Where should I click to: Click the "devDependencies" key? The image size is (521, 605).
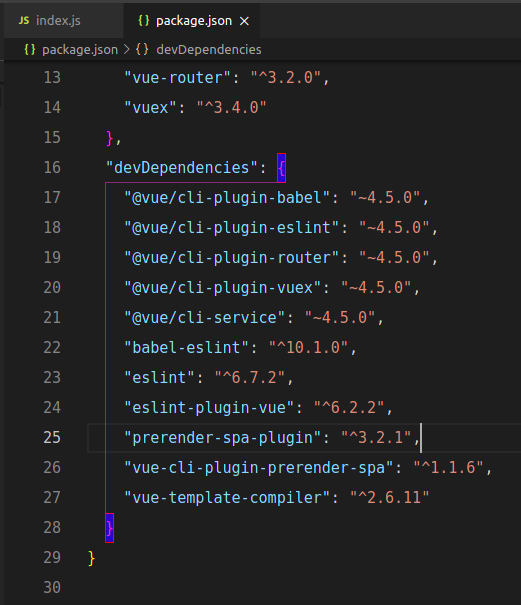coord(182,167)
